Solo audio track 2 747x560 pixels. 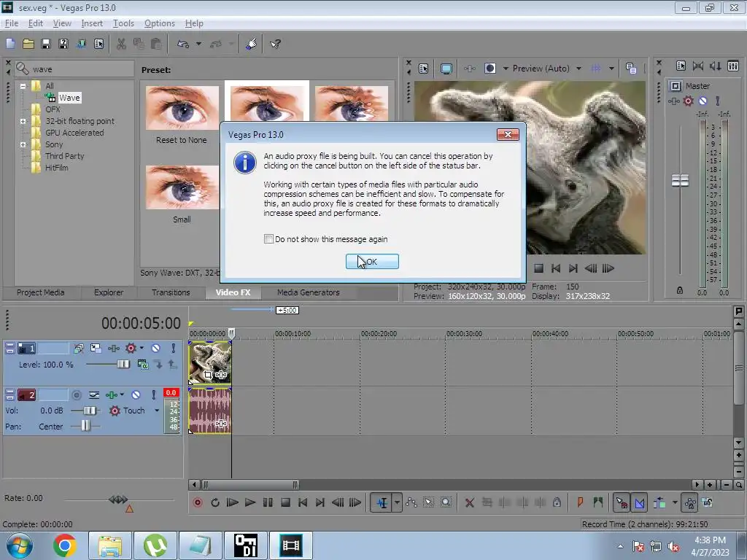point(153,394)
